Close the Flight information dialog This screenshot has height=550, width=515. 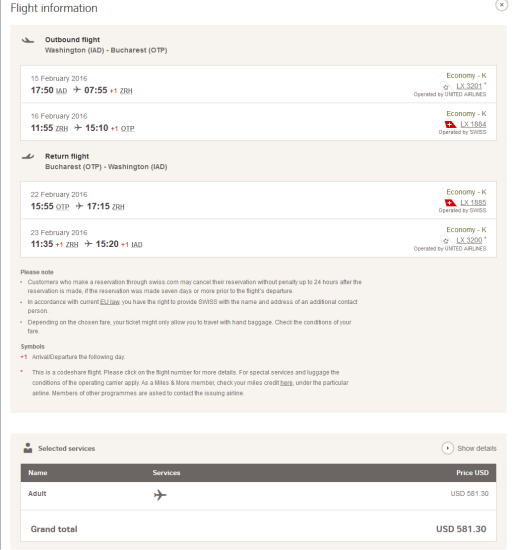pos(501,5)
